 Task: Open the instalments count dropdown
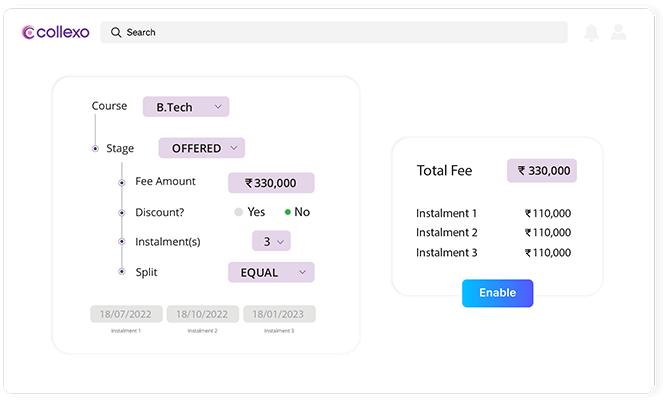click(x=270, y=241)
